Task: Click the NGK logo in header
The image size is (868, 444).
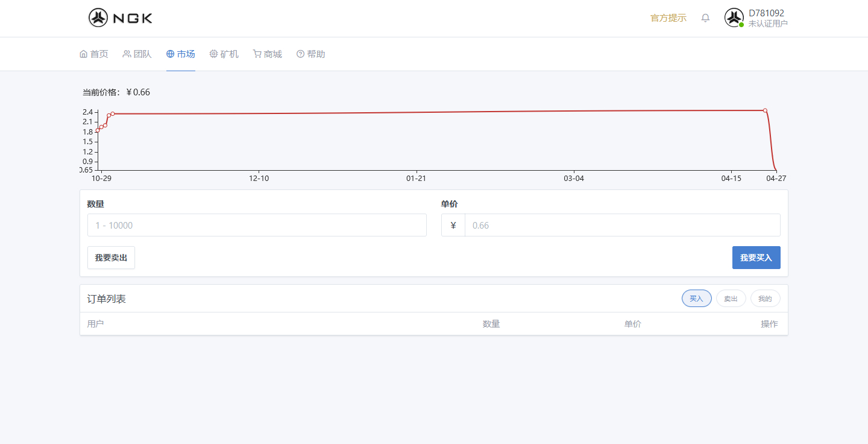Action: click(x=121, y=17)
